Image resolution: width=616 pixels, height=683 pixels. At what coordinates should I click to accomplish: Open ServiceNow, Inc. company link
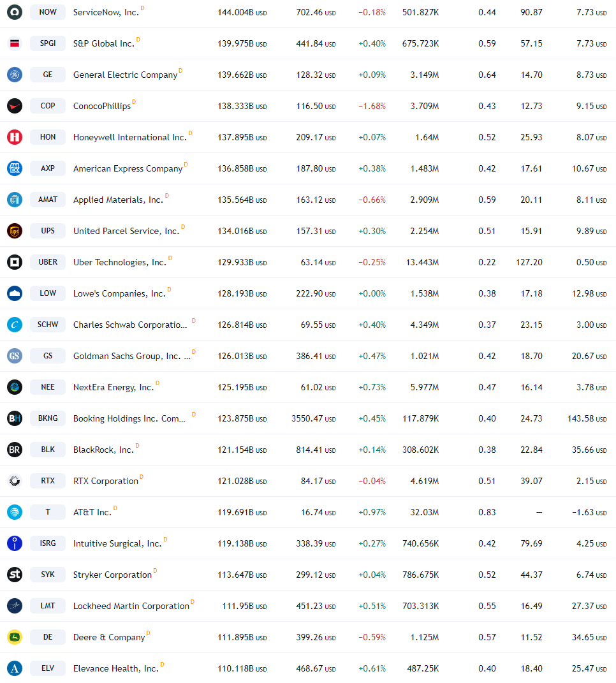pyautogui.click(x=106, y=12)
